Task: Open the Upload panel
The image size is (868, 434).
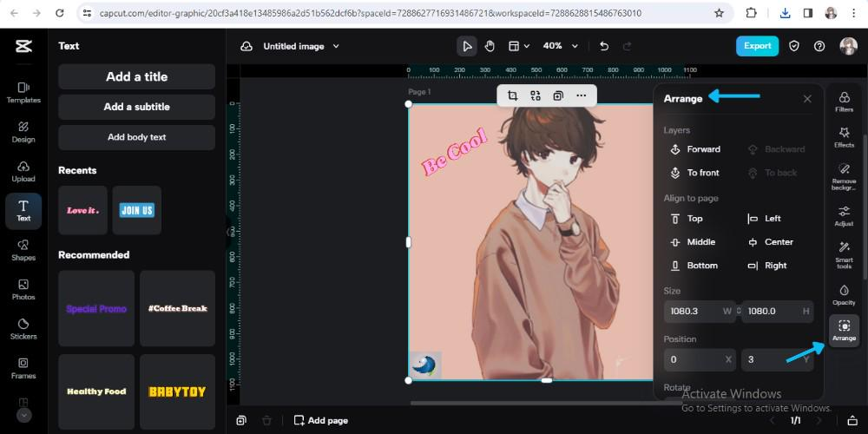Action: [x=23, y=172]
